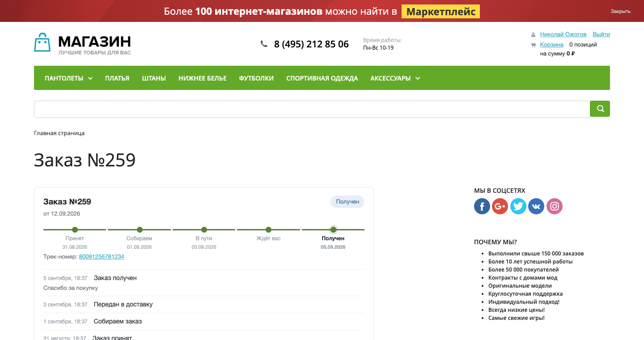The width and height of the screenshot is (644, 340).
Task: Go to Нижнее белье category
Action: pos(203,78)
